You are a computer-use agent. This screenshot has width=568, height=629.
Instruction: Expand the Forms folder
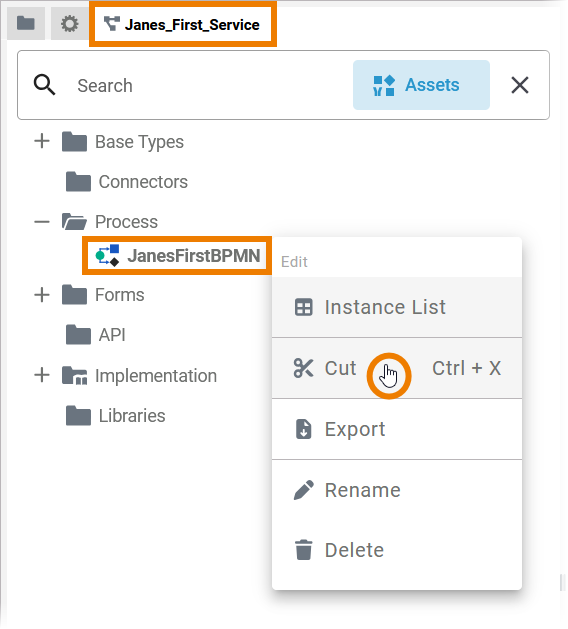tap(42, 295)
